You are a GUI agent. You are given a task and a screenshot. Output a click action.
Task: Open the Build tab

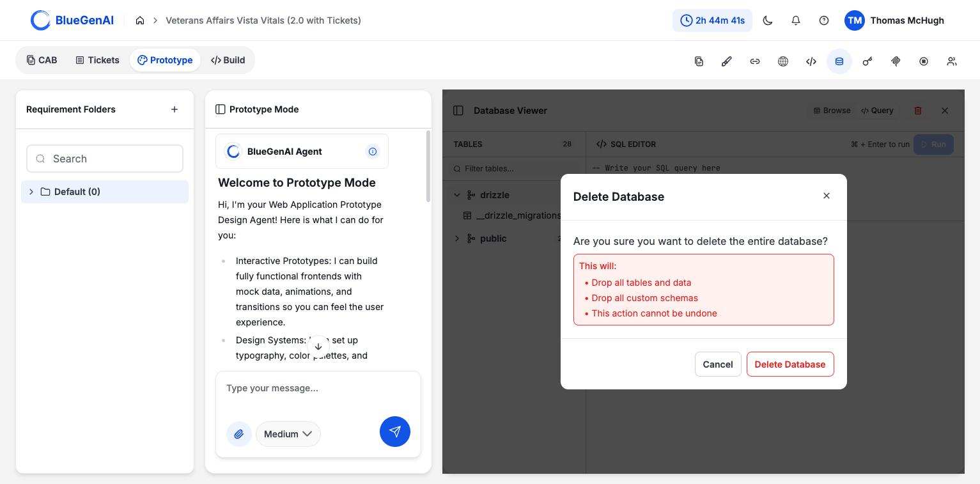(x=228, y=60)
